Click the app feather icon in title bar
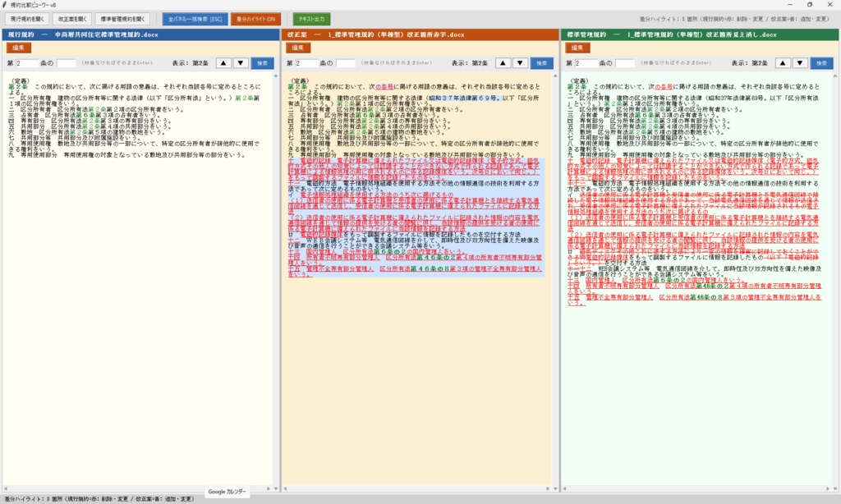 click(5, 5)
